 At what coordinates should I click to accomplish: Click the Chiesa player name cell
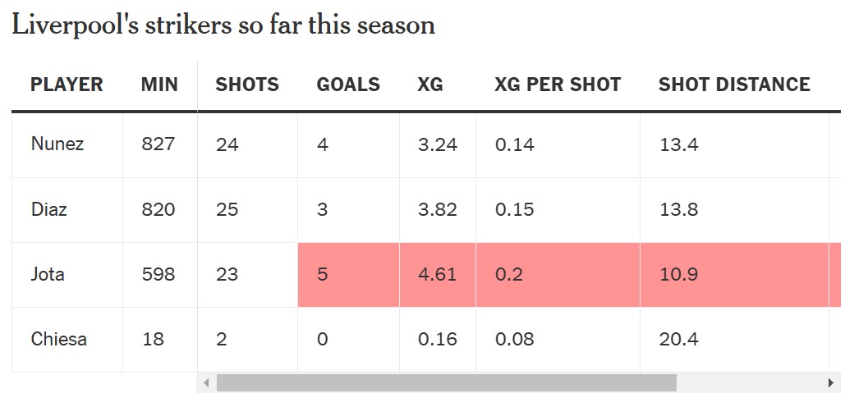pyautogui.click(x=59, y=339)
